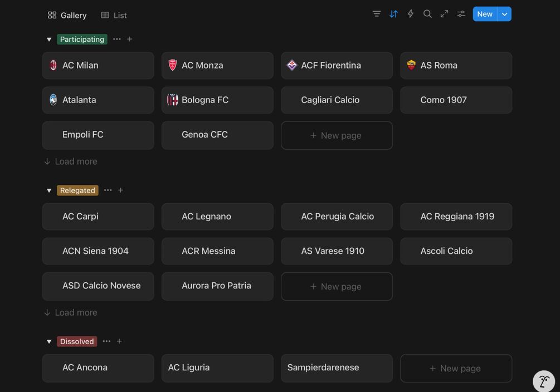Add New page in Relegated group
The height and width of the screenshot is (392, 560).
point(337,286)
